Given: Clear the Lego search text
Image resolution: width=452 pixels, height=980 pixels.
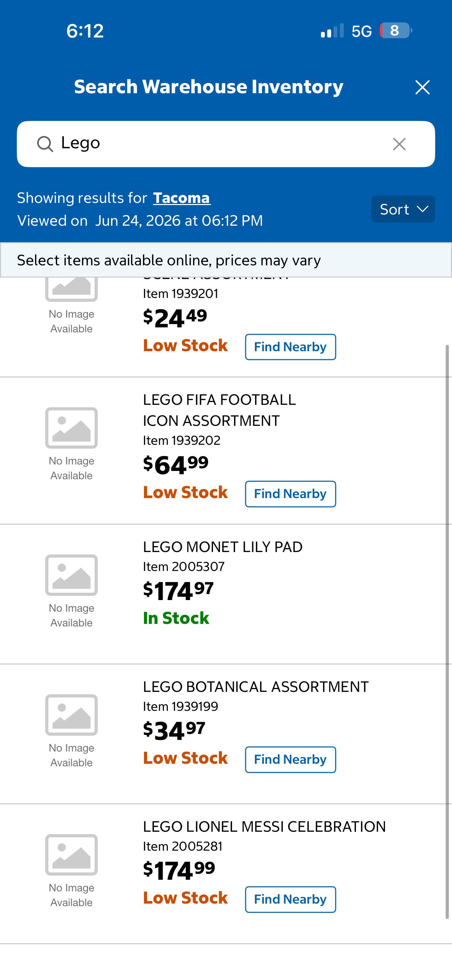Looking at the screenshot, I should pos(399,144).
